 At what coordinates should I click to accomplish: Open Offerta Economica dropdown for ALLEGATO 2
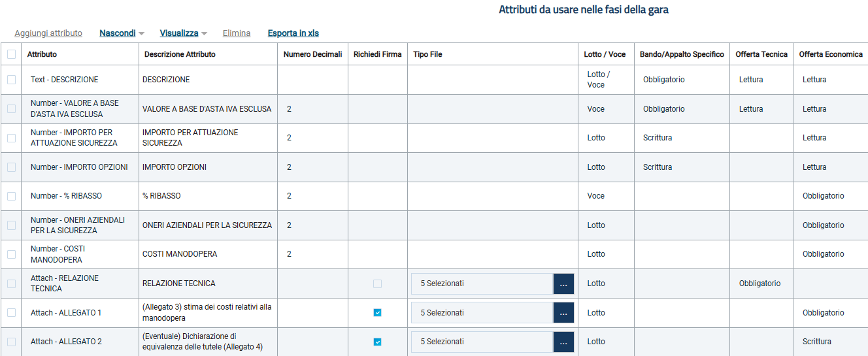(830, 342)
